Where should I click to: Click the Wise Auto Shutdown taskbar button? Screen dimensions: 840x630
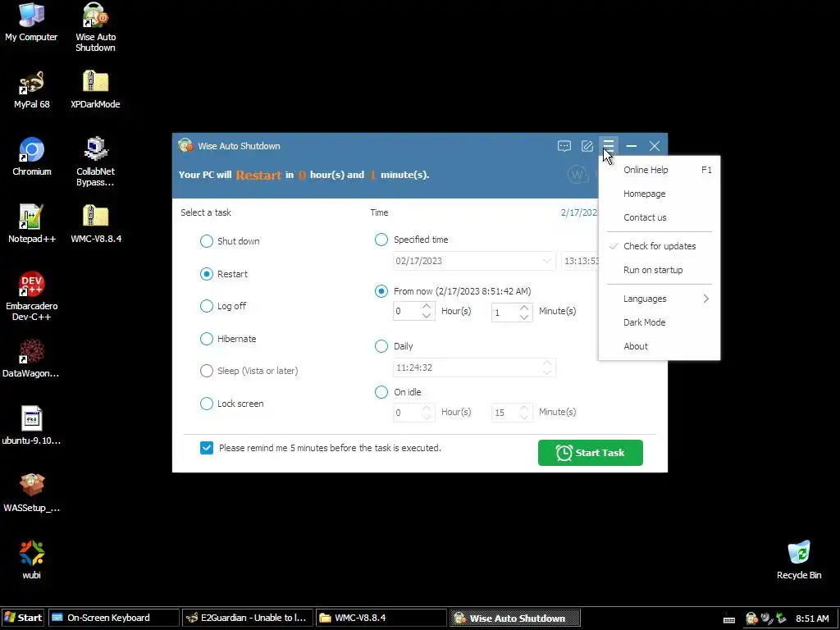(x=515, y=618)
